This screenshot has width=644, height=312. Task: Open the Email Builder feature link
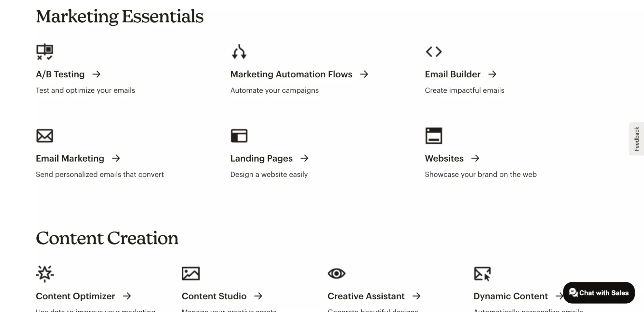point(453,74)
